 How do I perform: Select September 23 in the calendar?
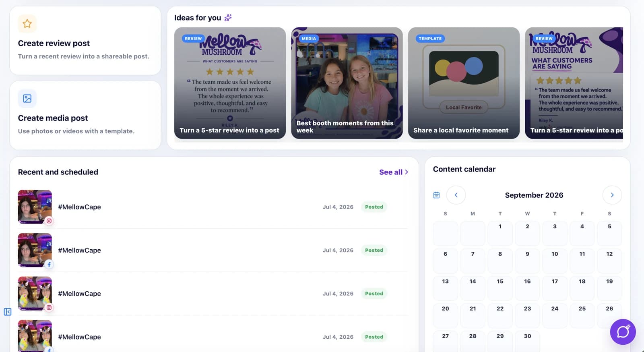tap(527, 315)
